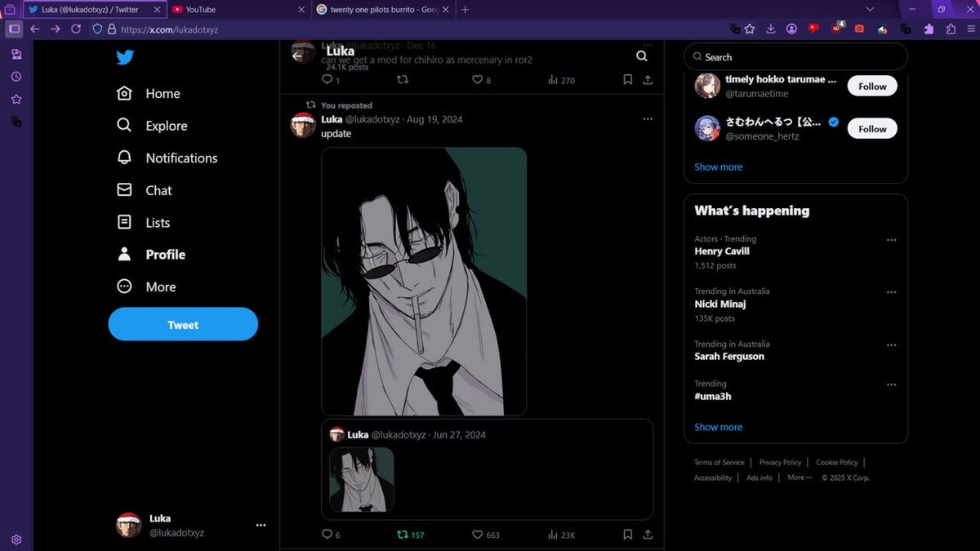
Task: Open Lists from the left navigation
Action: coord(144,223)
